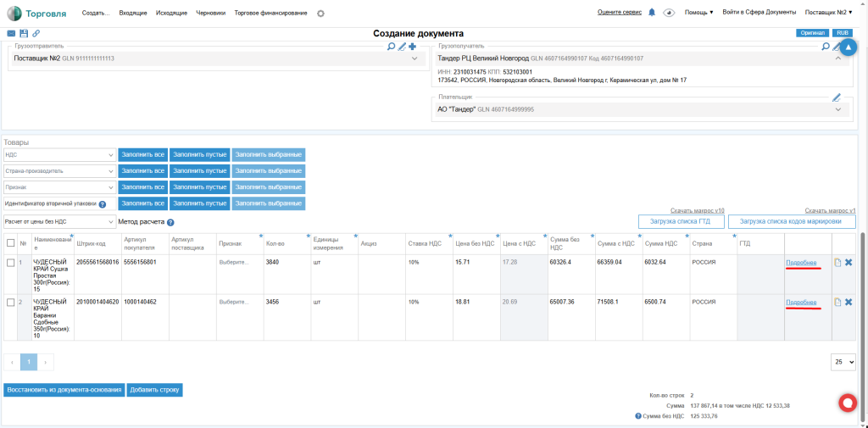Click the Добавить строку button
Image resolution: width=868 pixels, height=428 pixels.
(x=154, y=391)
